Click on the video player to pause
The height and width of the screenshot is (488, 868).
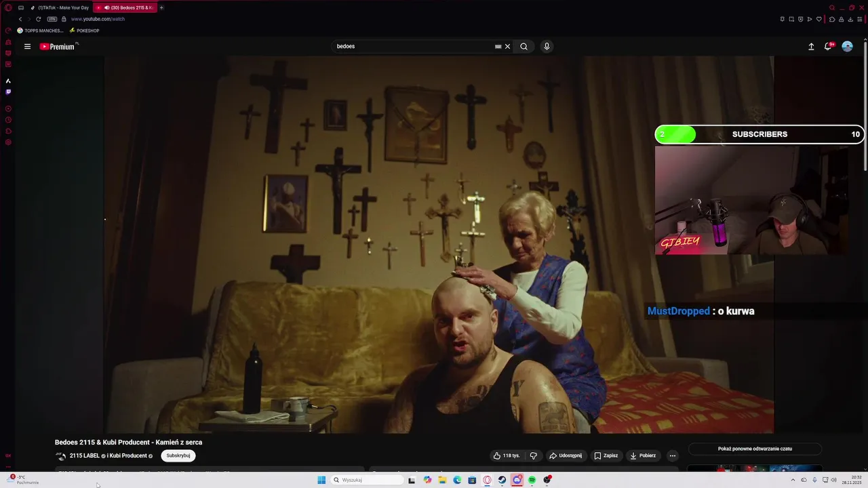click(439, 244)
